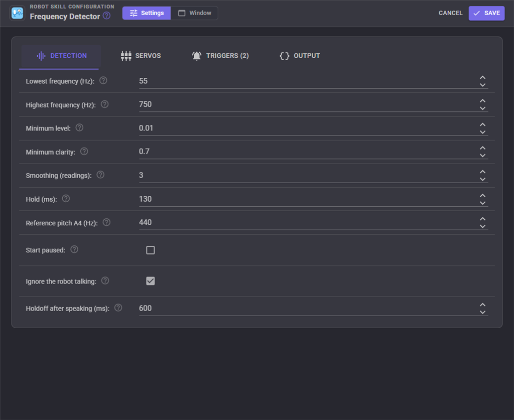
Task: Switch to the Window view
Action: pos(194,13)
